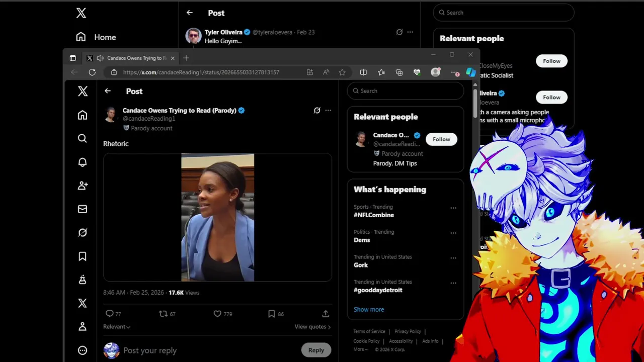Open the Favorites list in Edge
Viewport: 644px width, 362px height.
point(381,72)
